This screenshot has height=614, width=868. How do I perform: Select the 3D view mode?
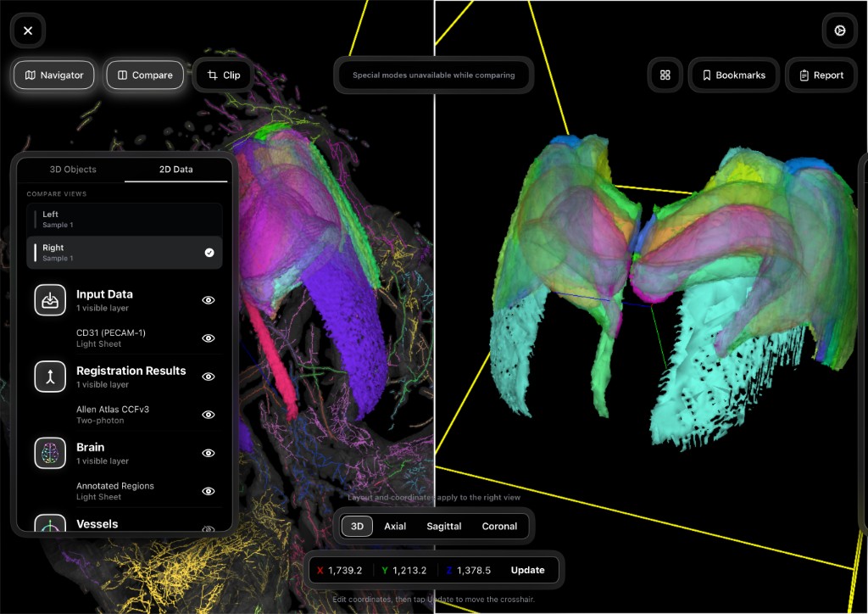[357, 526]
